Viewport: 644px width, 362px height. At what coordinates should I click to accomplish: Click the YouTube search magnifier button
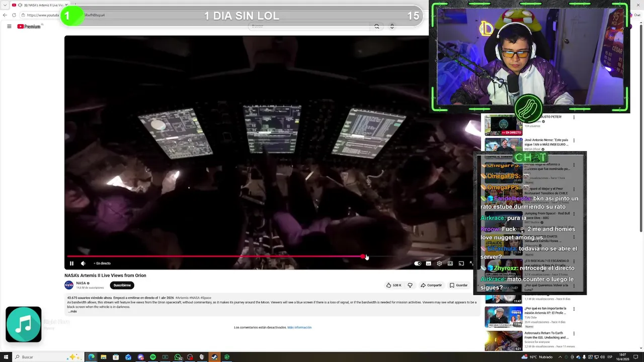click(x=376, y=26)
